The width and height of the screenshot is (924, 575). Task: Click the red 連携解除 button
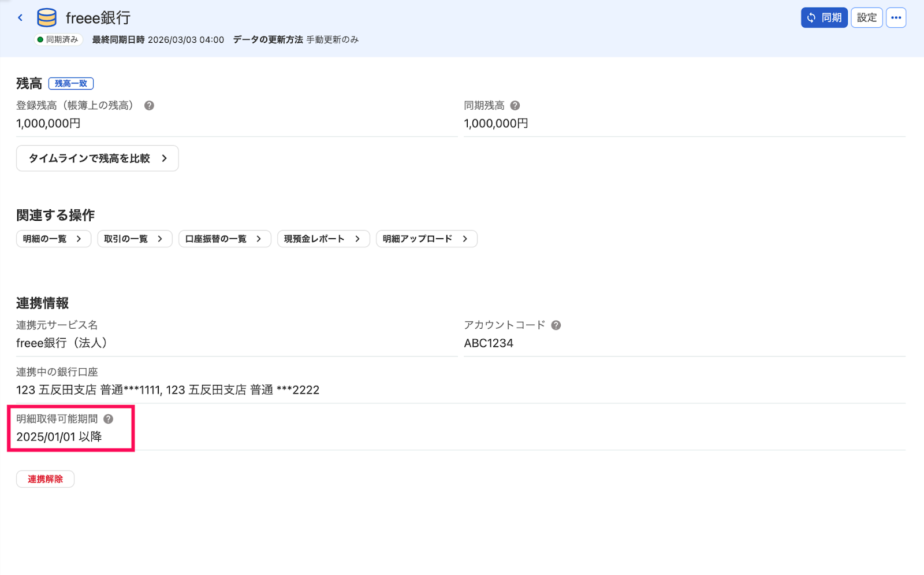click(x=45, y=479)
